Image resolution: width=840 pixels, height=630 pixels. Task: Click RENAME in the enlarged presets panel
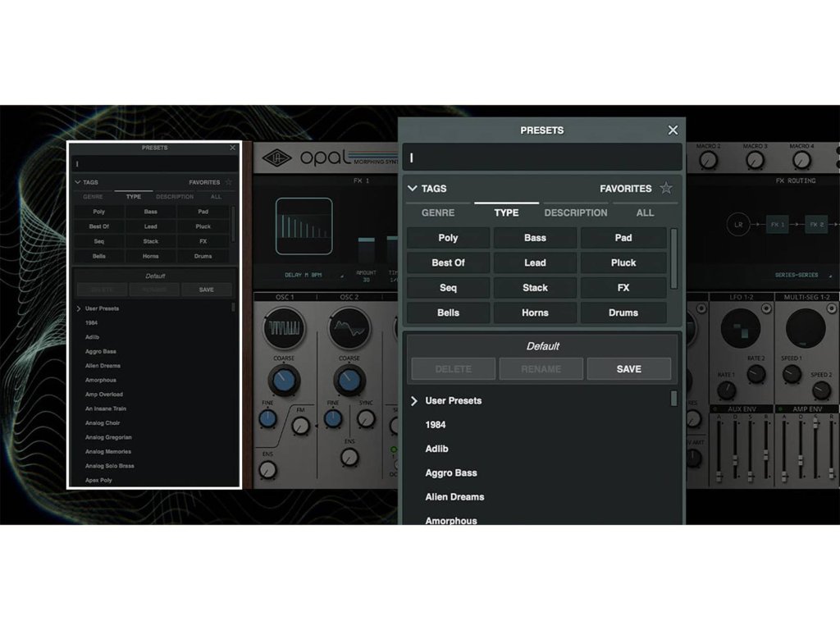tap(541, 369)
